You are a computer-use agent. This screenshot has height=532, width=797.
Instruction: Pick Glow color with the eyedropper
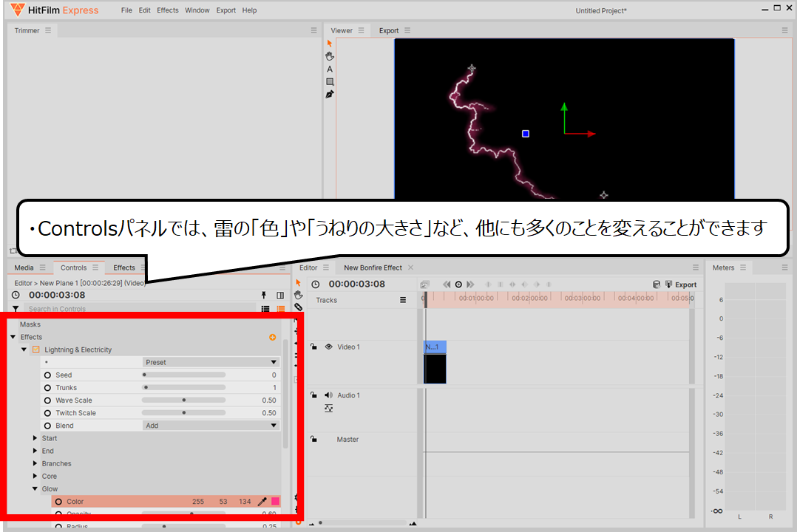tap(262, 502)
